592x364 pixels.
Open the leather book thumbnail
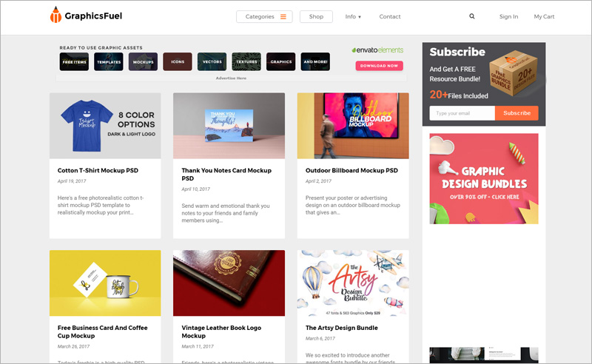229,283
